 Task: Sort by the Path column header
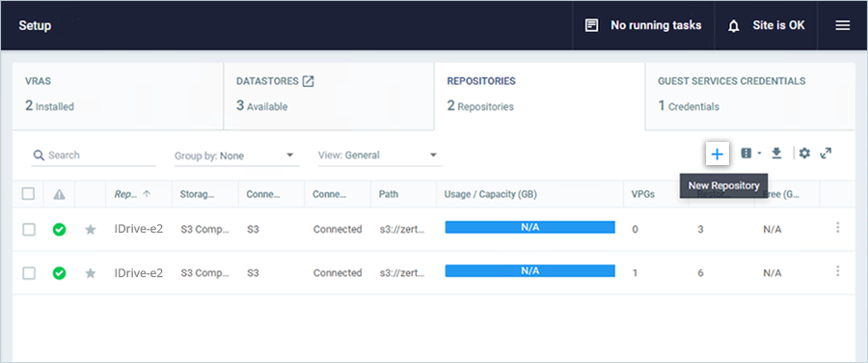(x=389, y=194)
